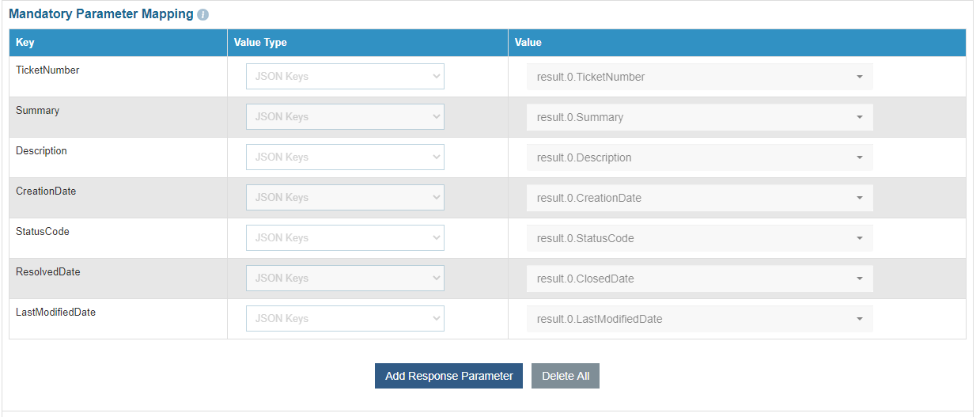Expand the result.0.ClosedDate value selector
The width and height of the screenshot is (980, 417).
coord(699,279)
